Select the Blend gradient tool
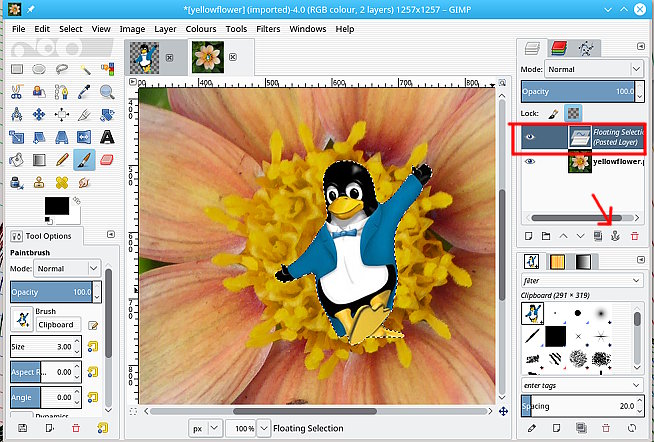Screen dimensions: 654x442 click(x=39, y=160)
